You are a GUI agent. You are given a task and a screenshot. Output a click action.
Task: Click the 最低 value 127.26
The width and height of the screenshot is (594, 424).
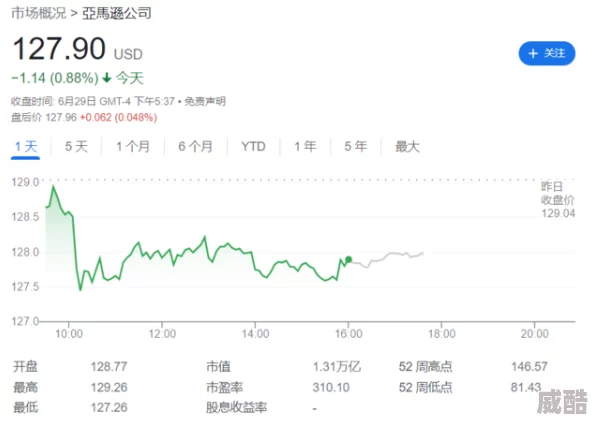click(109, 408)
